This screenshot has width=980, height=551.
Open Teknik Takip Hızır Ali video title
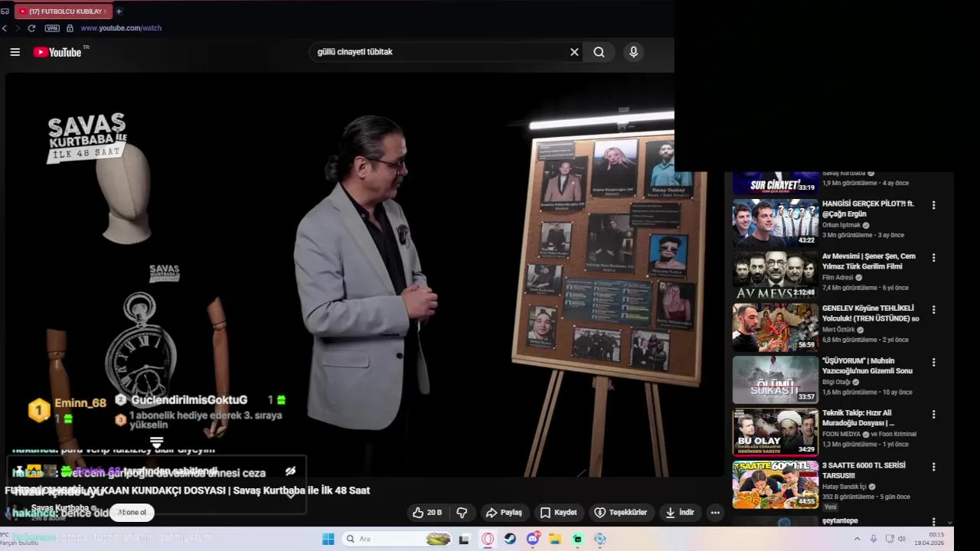[859, 418]
